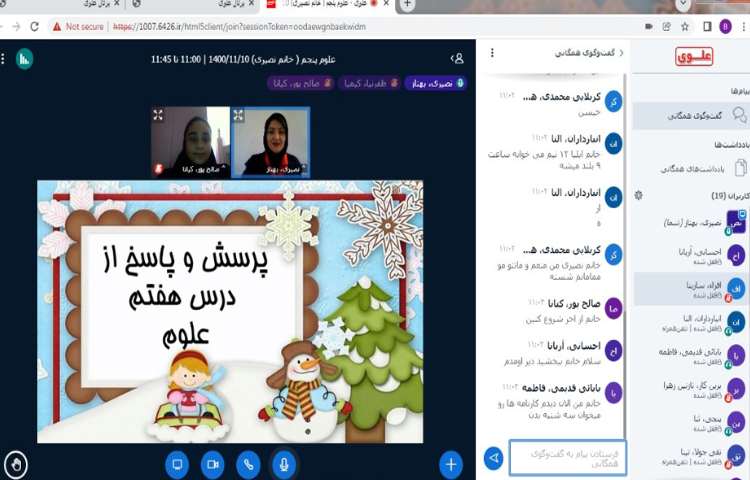Click the raise hand button
The image size is (750, 480).
click(x=16, y=464)
